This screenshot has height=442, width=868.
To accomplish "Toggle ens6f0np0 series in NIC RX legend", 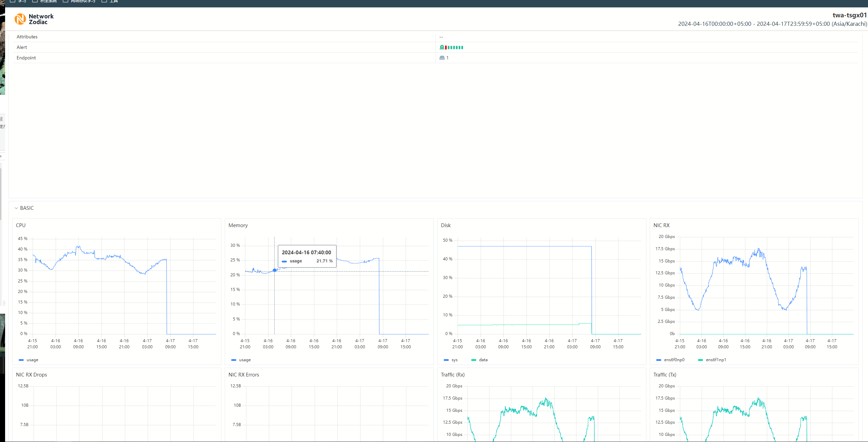I will [x=674, y=360].
